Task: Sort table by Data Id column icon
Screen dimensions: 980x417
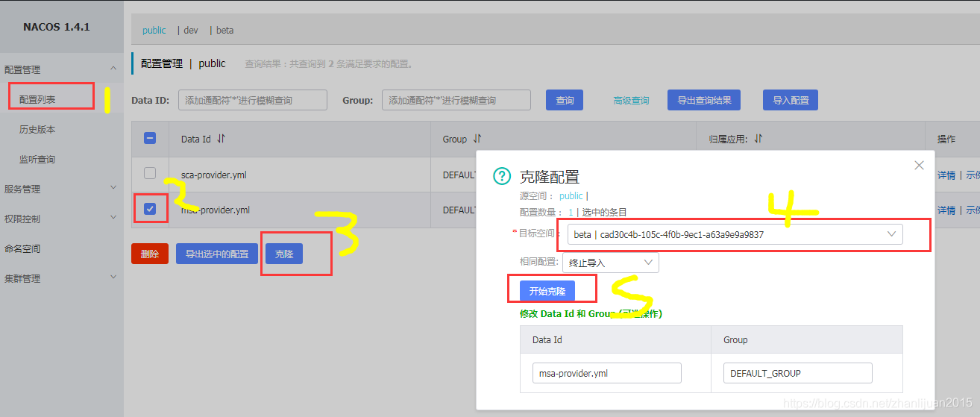Action: coord(221,139)
